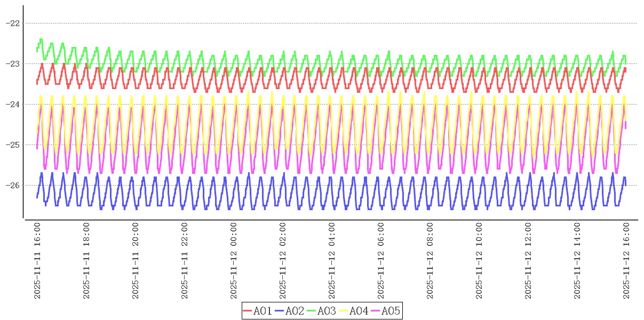Click the blue A02 legend line swatch
644x320 pixels.
coord(280,311)
